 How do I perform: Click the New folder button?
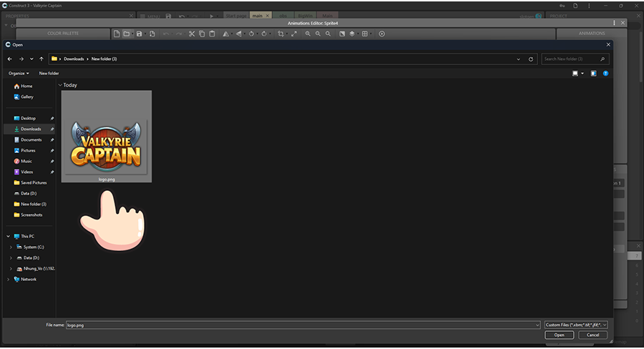49,73
